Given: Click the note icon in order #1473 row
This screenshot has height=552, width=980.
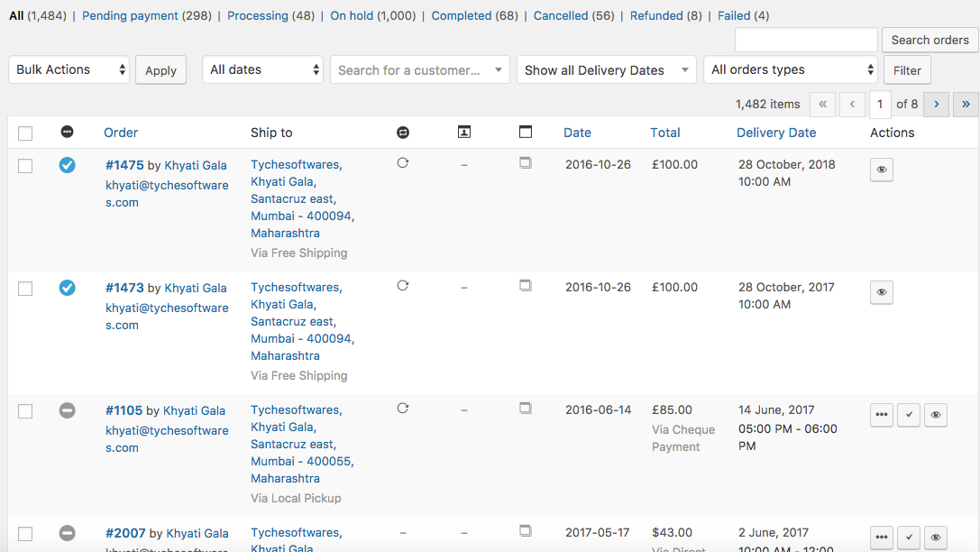Looking at the screenshot, I should click(x=526, y=286).
